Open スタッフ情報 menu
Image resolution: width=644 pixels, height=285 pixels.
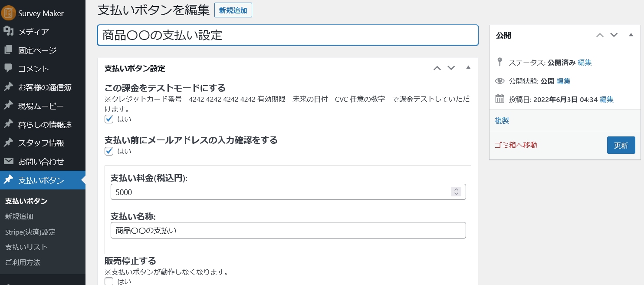pos(43,142)
